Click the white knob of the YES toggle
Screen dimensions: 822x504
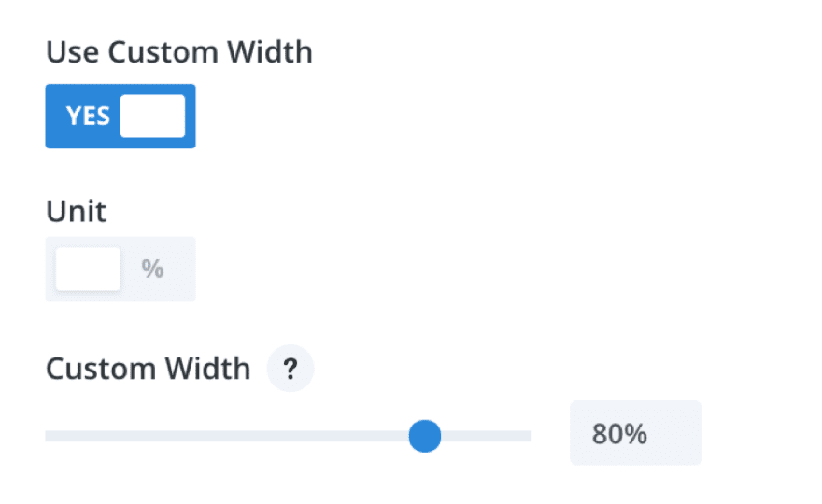pos(152,117)
